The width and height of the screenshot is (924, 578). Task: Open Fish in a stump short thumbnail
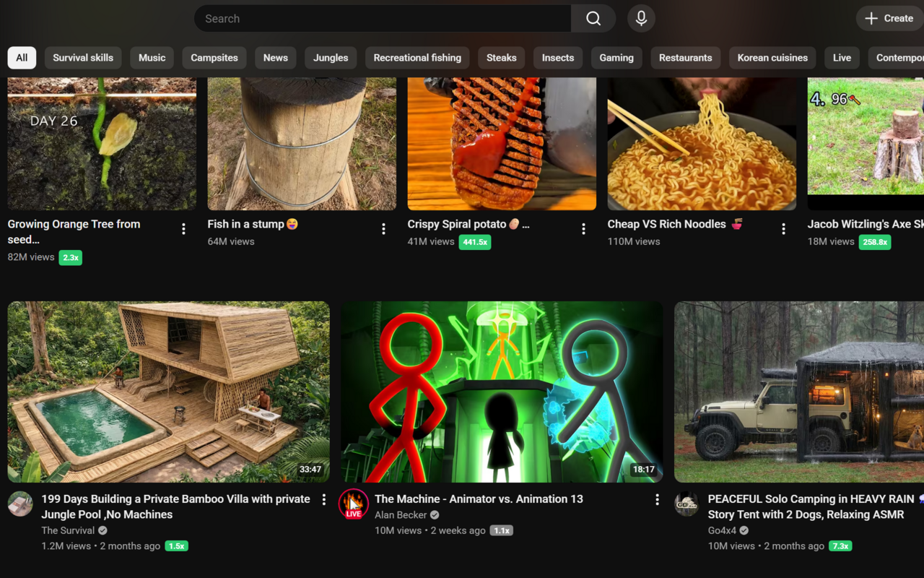302,144
